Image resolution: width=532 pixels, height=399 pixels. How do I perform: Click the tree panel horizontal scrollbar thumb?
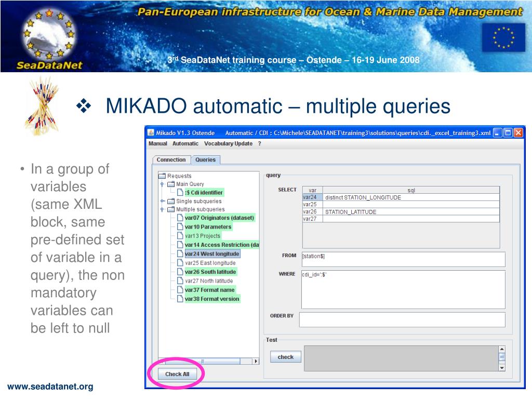tap(202, 362)
